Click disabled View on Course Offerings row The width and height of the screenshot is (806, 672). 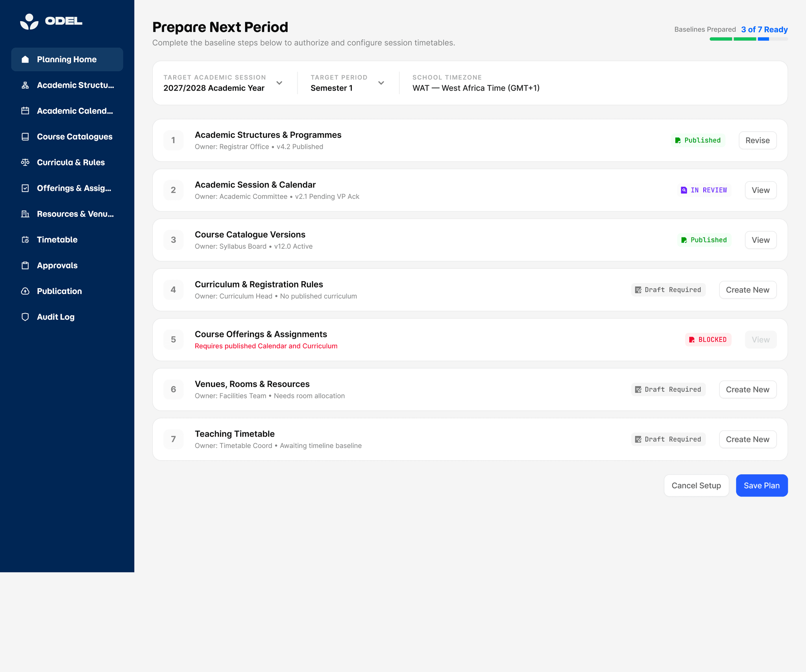[x=761, y=340]
